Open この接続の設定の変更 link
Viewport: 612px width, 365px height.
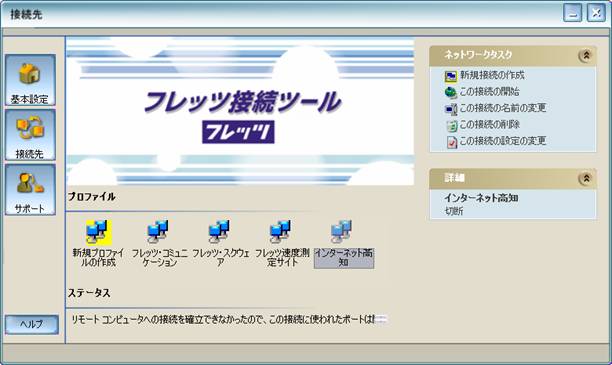pyautogui.click(x=503, y=141)
